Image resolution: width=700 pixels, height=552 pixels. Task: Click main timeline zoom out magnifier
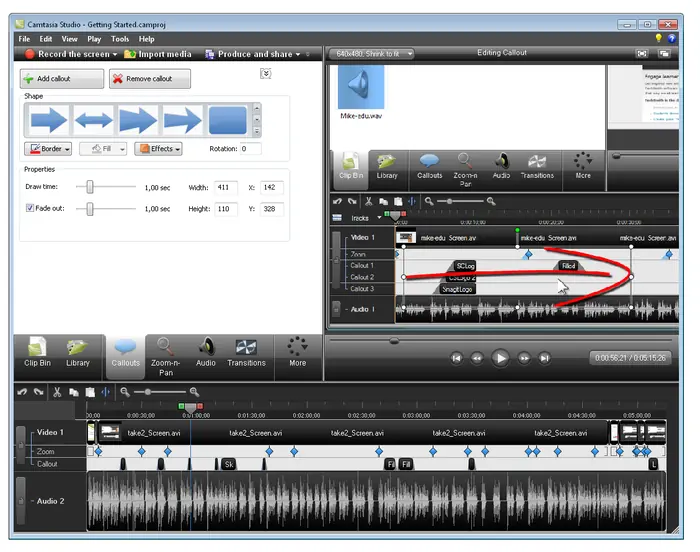pos(125,392)
